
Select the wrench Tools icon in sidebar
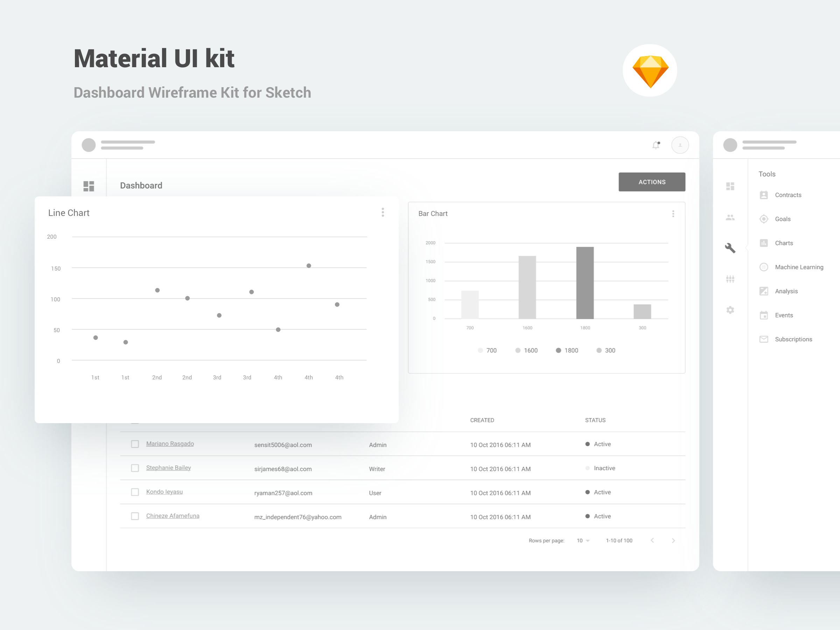tap(730, 248)
